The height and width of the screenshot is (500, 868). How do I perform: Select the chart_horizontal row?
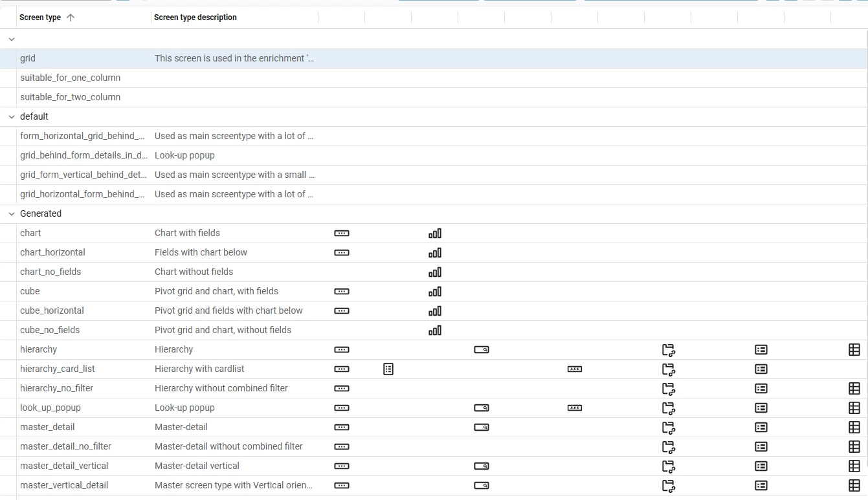click(434, 252)
